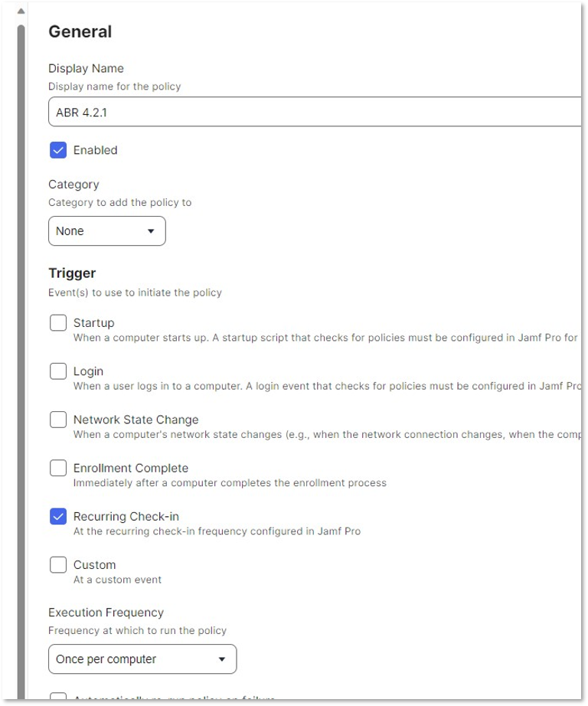Click the Enabled label text
588x706 pixels.
[96, 150]
